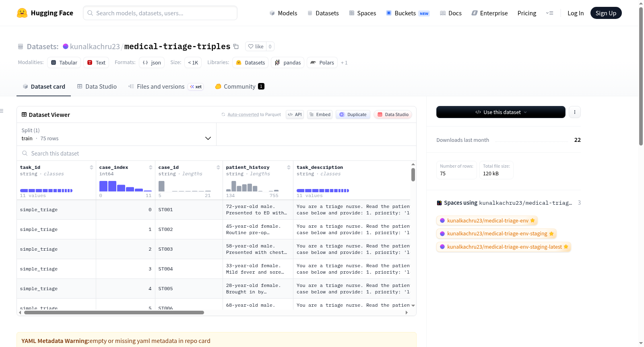The width and height of the screenshot is (644, 347).
Task: Click the table vertical scrollbar thumb
Action: pyautogui.click(x=413, y=175)
